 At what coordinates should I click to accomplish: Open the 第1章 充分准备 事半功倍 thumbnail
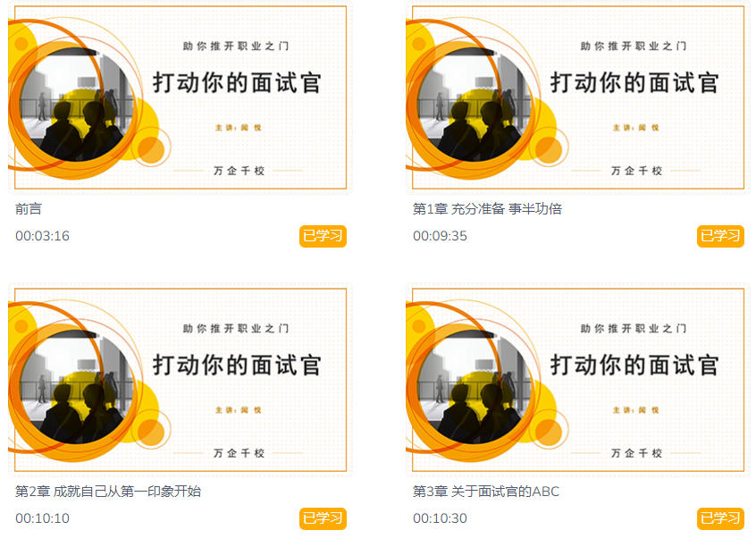[x=577, y=97]
